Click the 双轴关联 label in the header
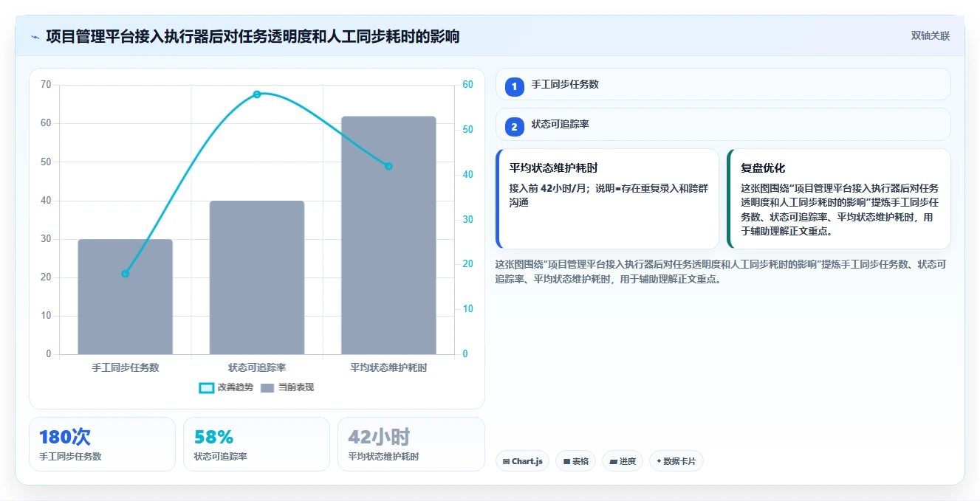The height and width of the screenshot is (501, 980). coord(931,35)
